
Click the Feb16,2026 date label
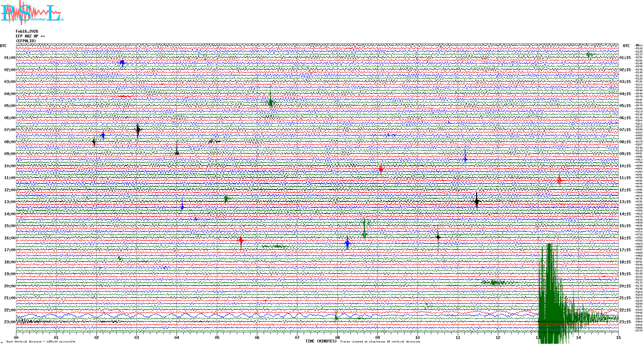coord(27,31)
